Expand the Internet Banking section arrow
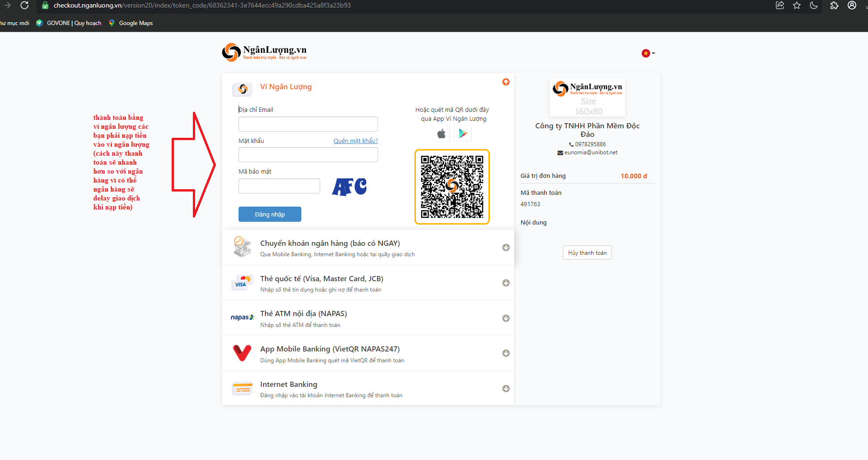Viewport: 868px width, 460px height. [x=506, y=389]
